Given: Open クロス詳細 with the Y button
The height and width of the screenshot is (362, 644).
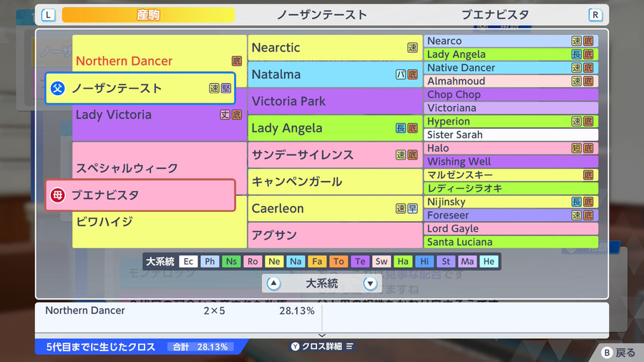Looking at the screenshot, I should (x=322, y=346).
